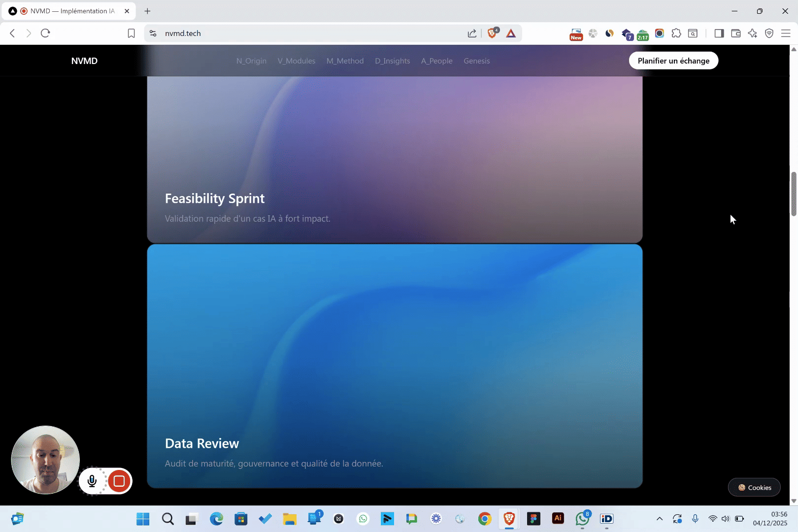Open Cookies preferences button

tap(754, 487)
